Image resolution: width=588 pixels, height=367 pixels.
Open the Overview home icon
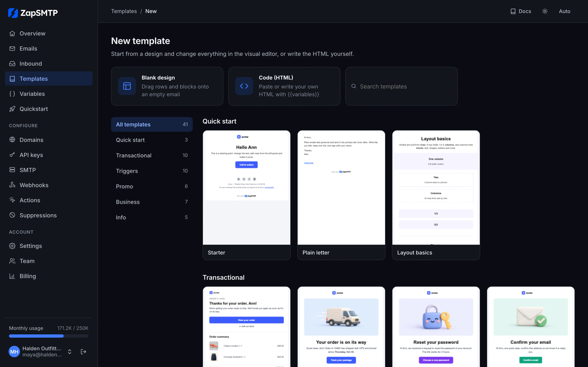12,33
